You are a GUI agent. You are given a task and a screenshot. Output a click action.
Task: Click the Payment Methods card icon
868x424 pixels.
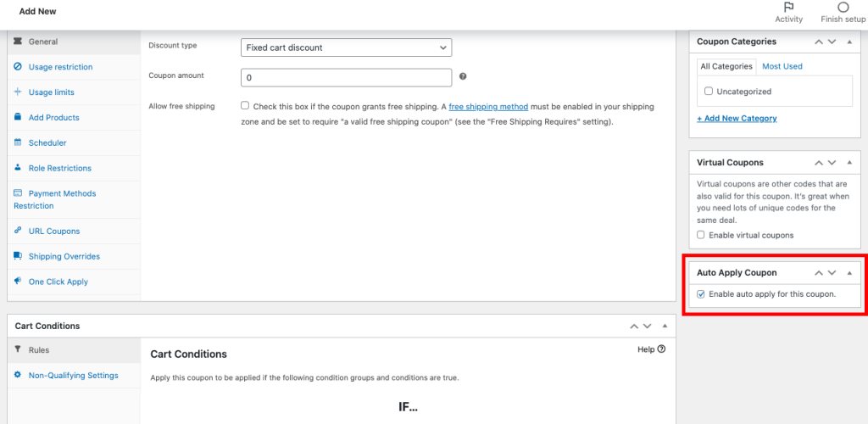pos(18,193)
